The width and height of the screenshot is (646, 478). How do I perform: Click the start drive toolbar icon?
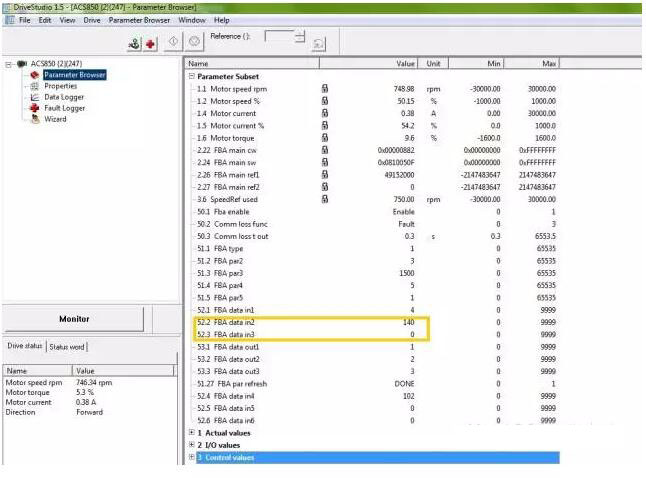[x=173, y=43]
